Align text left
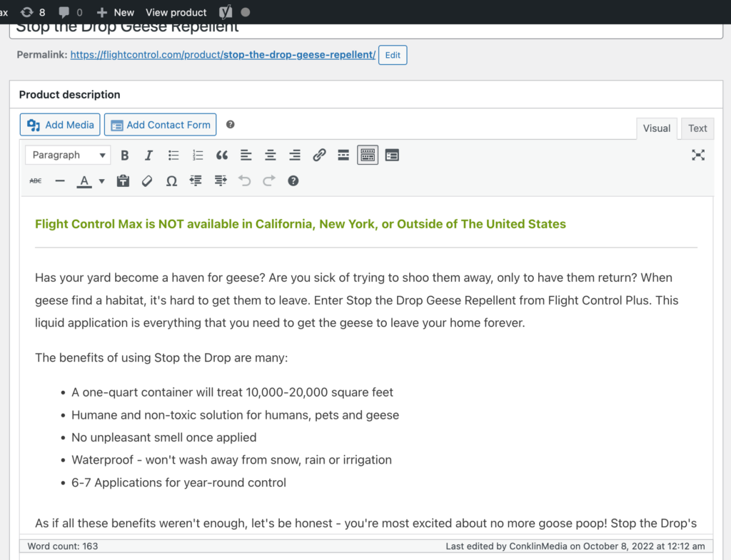731x560 pixels. pos(246,155)
